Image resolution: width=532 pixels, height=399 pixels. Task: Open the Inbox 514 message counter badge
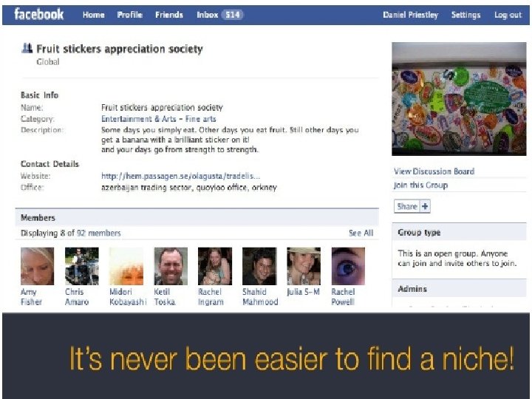pyautogui.click(x=233, y=15)
